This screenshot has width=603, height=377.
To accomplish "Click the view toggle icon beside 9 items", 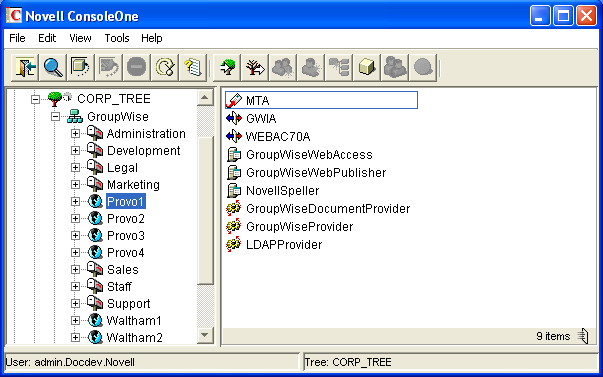I will [583, 336].
